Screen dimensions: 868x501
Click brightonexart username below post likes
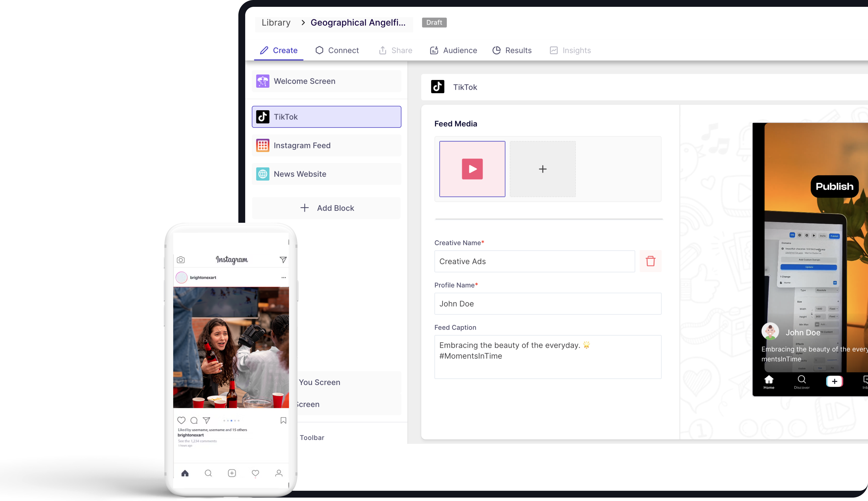191,435
